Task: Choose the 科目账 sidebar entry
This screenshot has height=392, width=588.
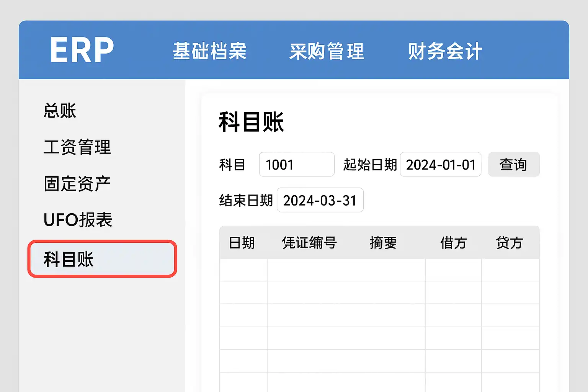Action: (x=102, y=259)
